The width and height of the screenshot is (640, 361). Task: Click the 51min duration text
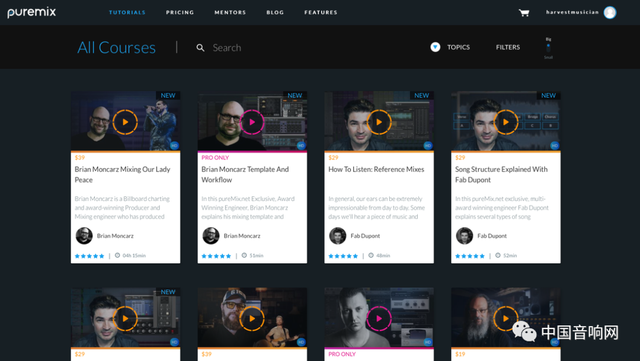coord(257,256)
